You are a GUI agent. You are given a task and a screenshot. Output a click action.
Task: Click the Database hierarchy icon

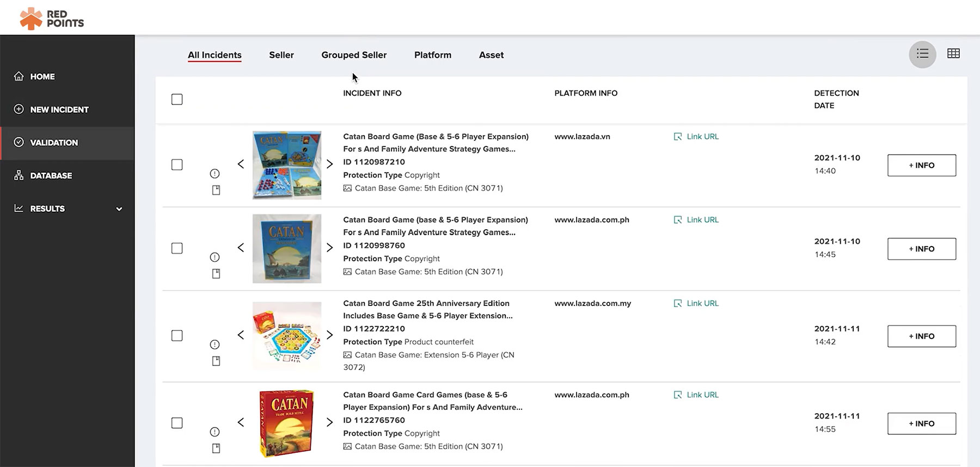19,175
